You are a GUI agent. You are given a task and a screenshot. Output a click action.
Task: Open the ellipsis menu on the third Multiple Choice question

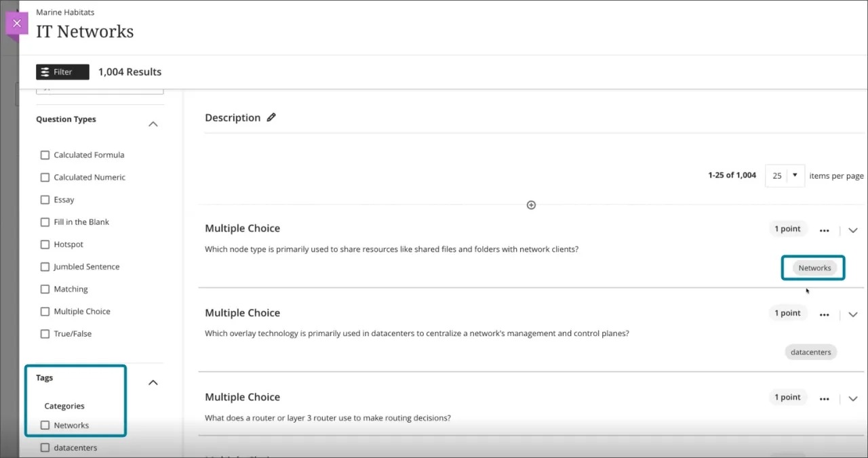point(824,398)
